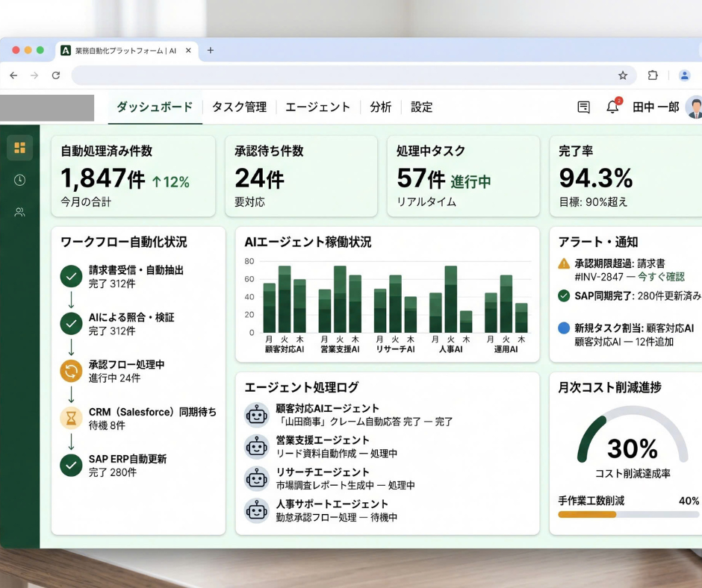
Task: Select the ダッシュボード tab
Action: 155,107
